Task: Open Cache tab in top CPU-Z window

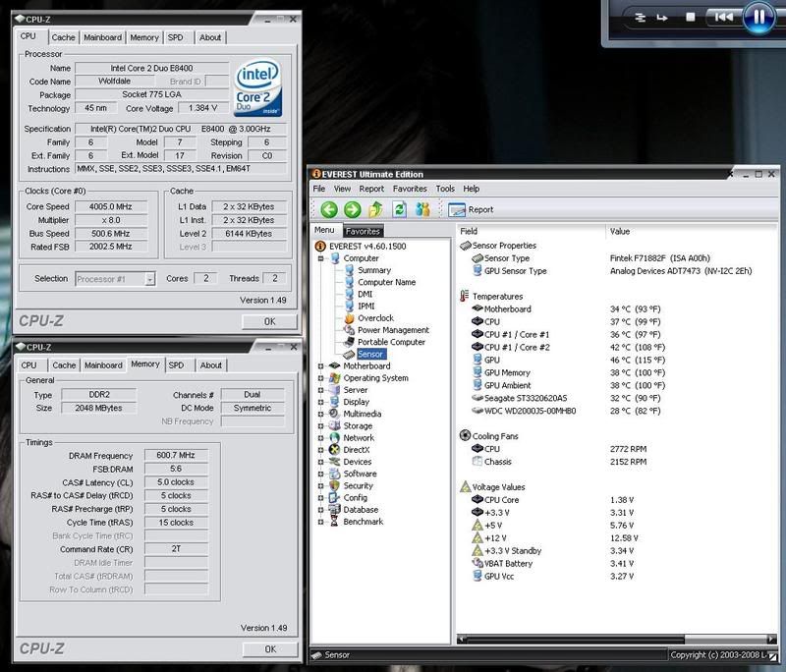Action: pos(63,37)
